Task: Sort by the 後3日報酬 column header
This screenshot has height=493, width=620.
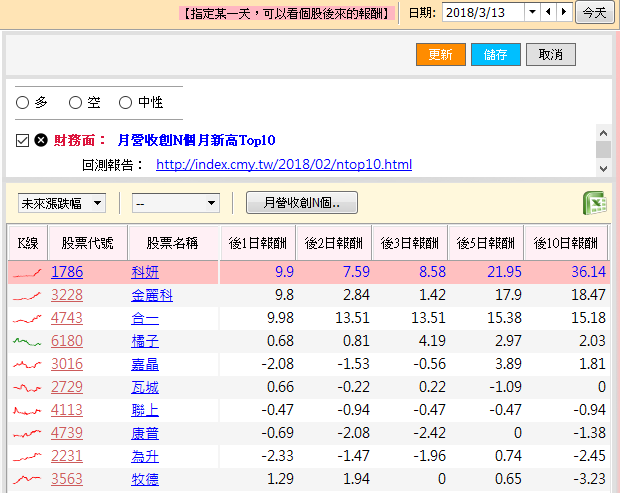Action: [x=409, y=243]
